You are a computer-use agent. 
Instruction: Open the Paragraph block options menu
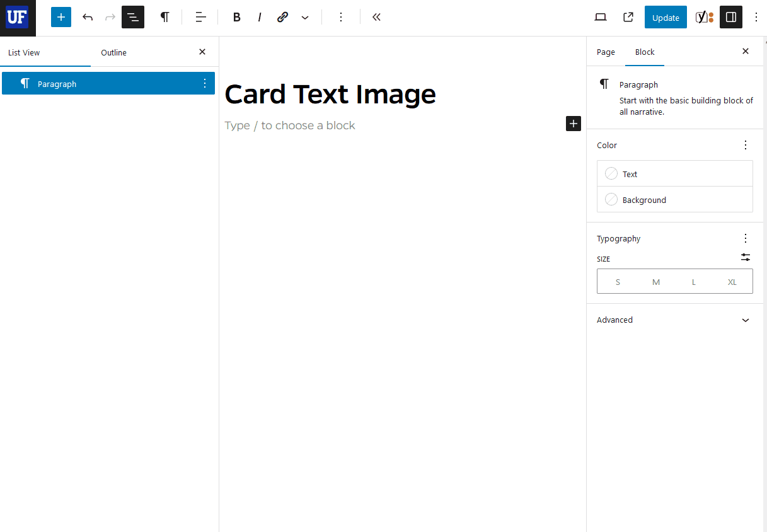[x=204, y=83]
